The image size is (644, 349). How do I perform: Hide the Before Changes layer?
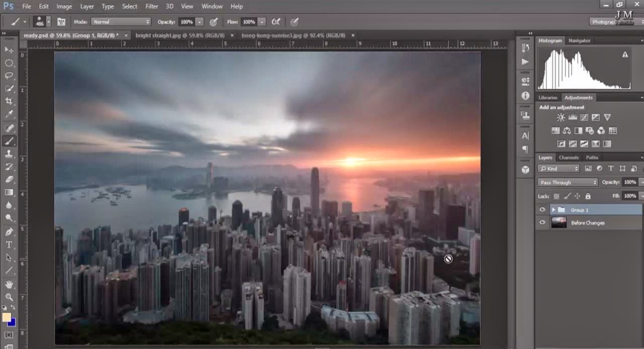tap(543, 222)
